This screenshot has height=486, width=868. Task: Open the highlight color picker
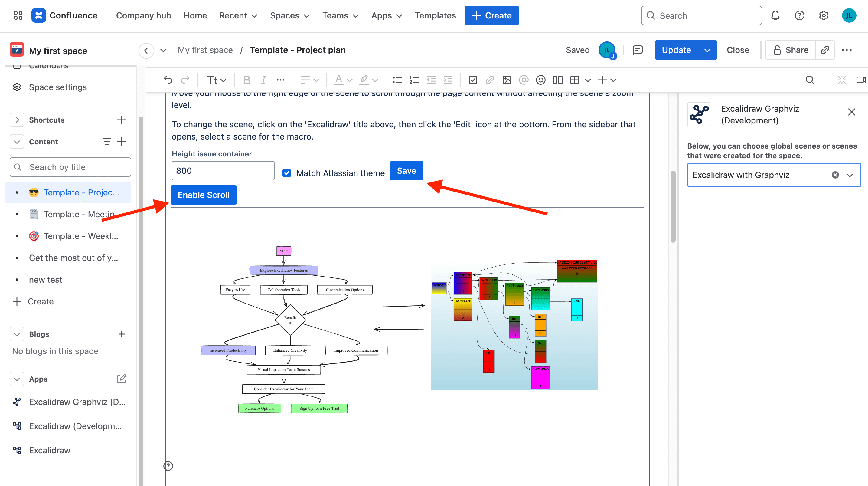[x=368, y=80]
